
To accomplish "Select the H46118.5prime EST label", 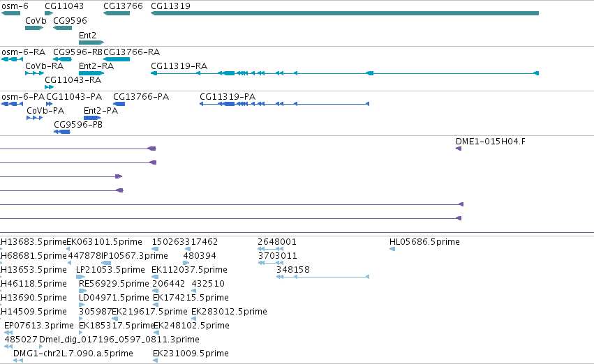I will (34, 283).
